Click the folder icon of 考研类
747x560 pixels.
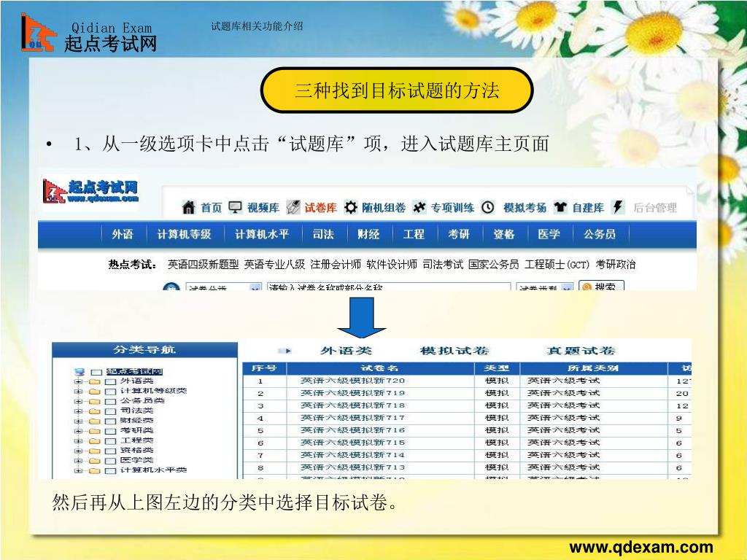[94, 431]
